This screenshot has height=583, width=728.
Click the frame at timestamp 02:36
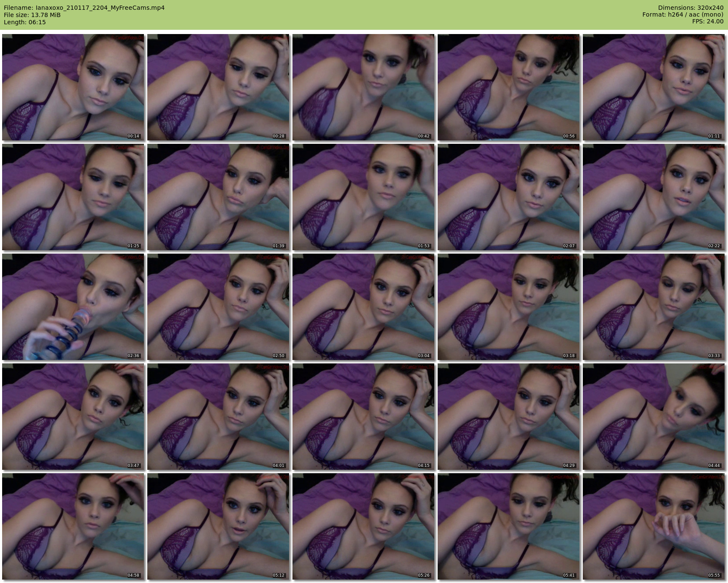click(73, 307)
